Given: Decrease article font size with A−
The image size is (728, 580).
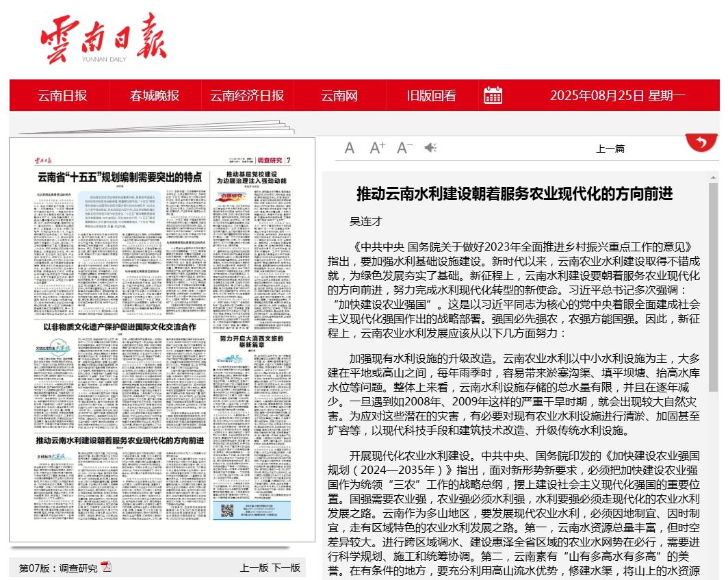Looking at the screenshot, I should click(404, 148).
